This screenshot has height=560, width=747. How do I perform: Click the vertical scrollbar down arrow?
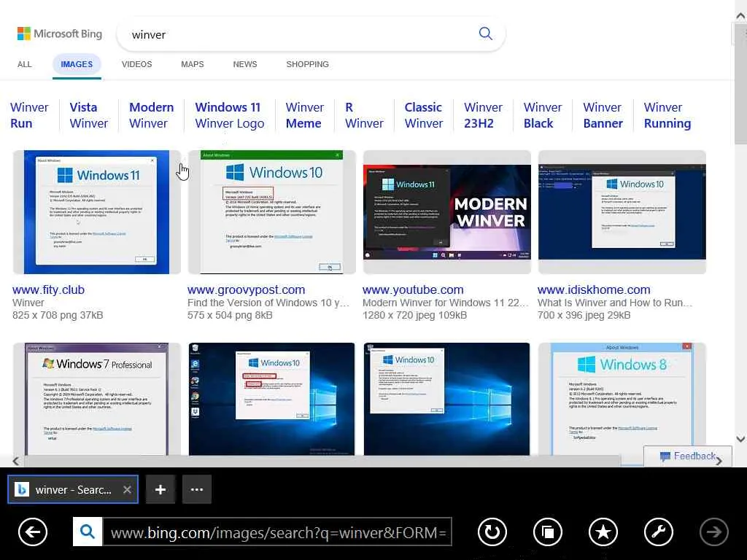740,438
